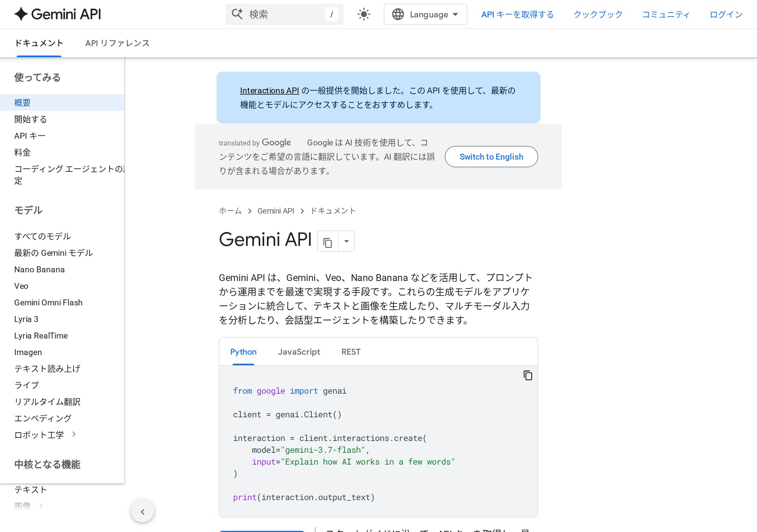Viewport: 757px width, 532px height.
Task: Click the globe icon in Language button
Action: [x=398, y=15]
